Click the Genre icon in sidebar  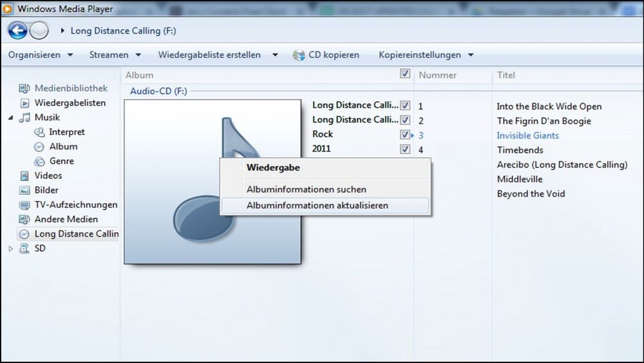click(39, 161)
